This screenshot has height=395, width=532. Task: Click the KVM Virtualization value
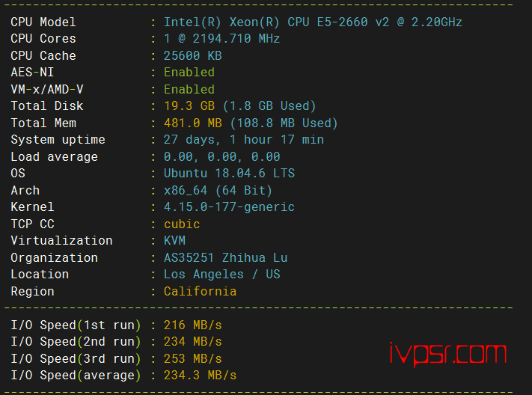point(174,241)
